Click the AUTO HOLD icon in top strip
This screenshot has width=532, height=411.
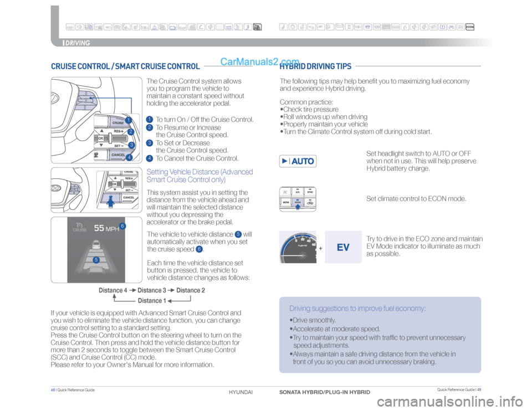pyautogui.click(x=229, y=27)
